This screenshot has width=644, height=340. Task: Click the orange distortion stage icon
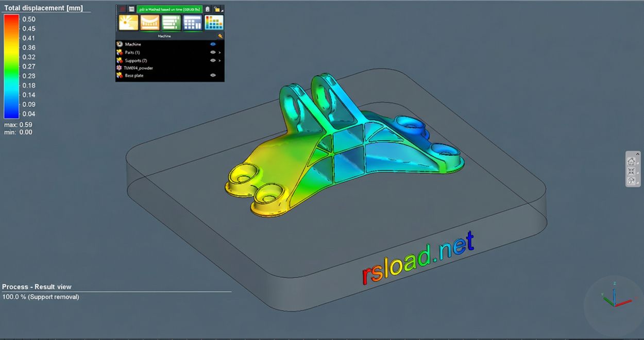[x=150, y=22]
